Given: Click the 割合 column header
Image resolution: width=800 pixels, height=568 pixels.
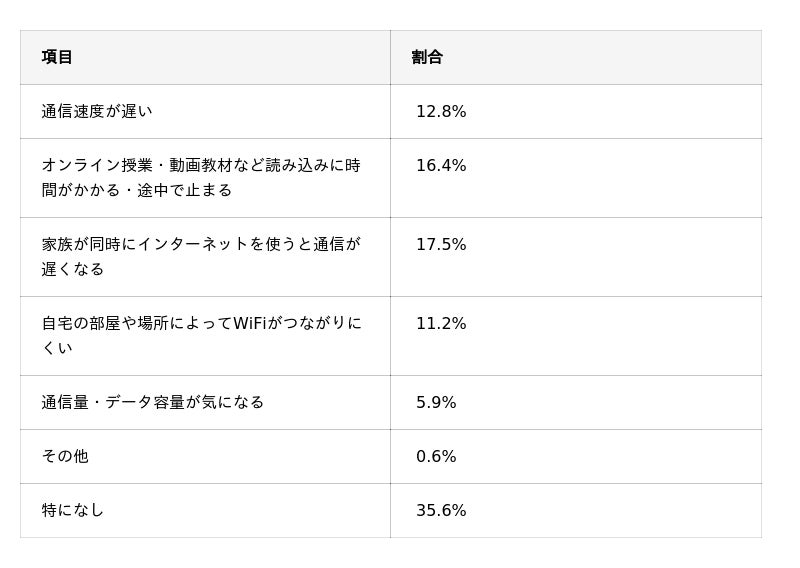Looking at the screenshot, I should coord(427,57).
